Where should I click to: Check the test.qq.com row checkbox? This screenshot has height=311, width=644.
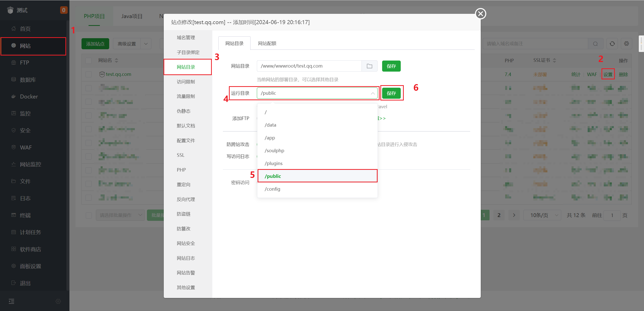tap(89, 74)
